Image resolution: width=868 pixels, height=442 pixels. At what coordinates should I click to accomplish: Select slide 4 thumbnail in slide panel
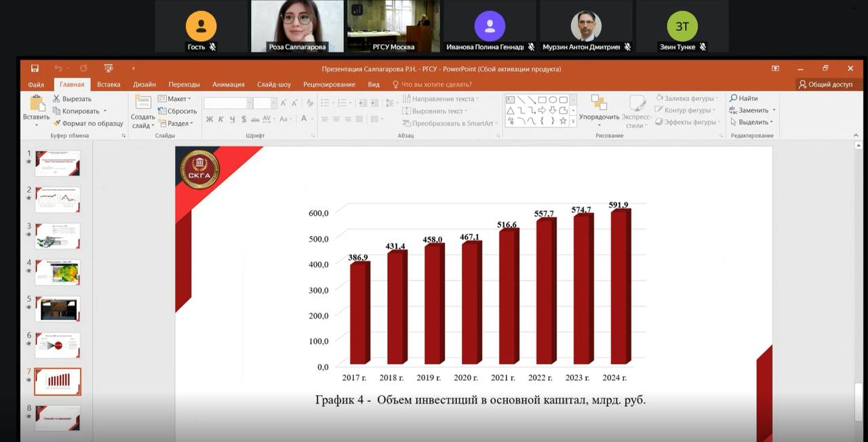(x=58, y=272)
